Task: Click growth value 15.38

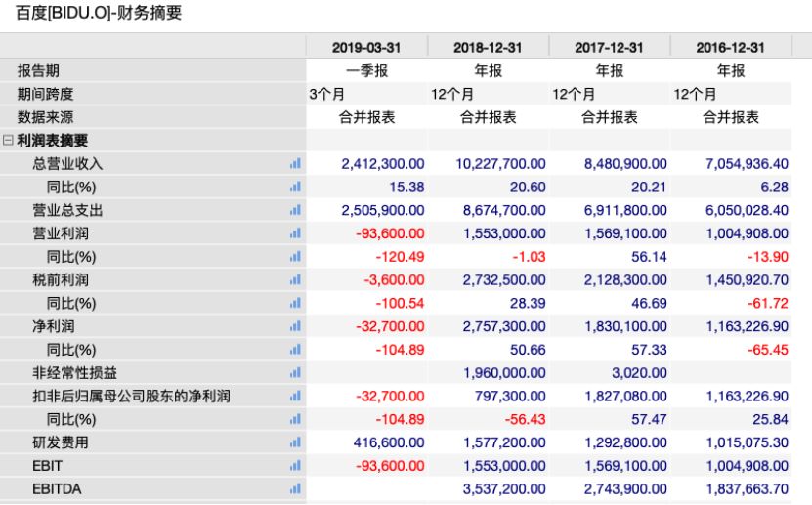Action: [407, 188]
